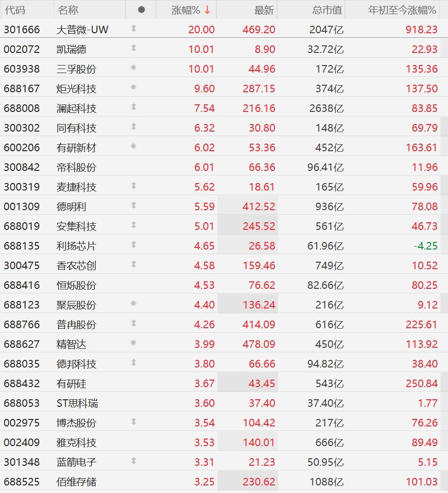This screenshot has width=448, height=493.
Task: Select stock code 002975
Action: pyautogui.click(x=22, y=422)
